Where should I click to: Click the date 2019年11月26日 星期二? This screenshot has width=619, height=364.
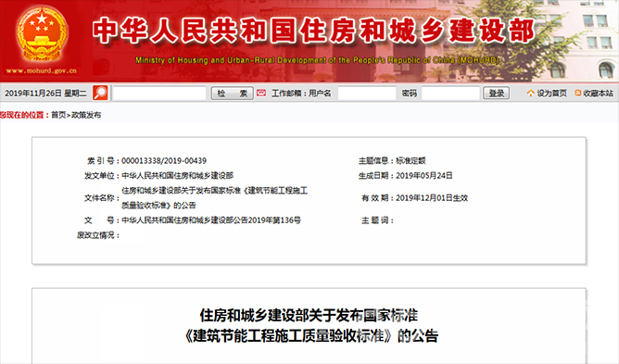point(45,94)
